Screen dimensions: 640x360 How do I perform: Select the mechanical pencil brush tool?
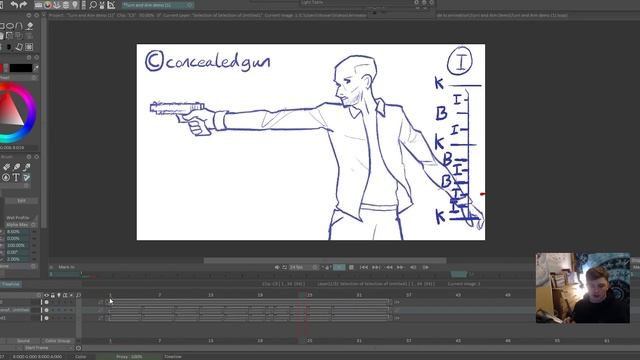[27, 167]
